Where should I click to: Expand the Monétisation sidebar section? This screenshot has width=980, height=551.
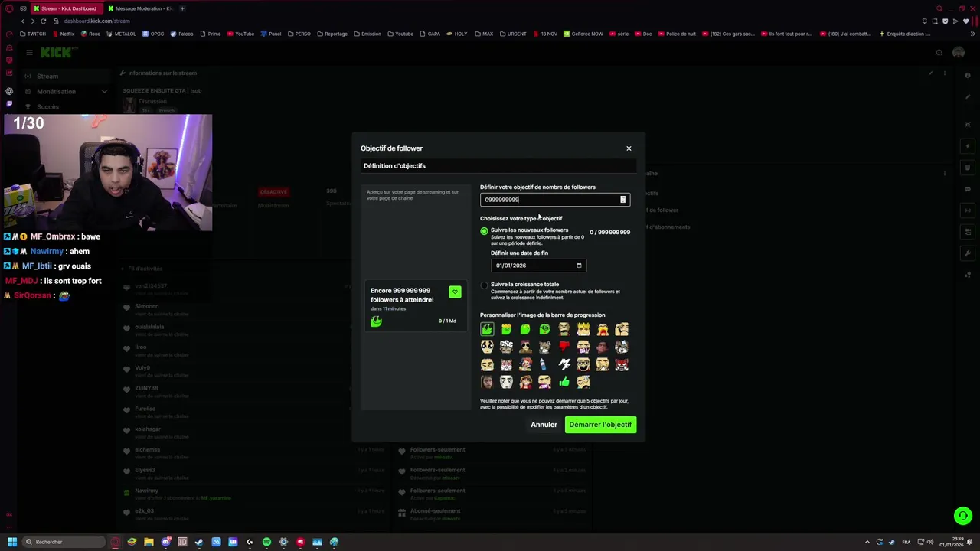(67, 91)
